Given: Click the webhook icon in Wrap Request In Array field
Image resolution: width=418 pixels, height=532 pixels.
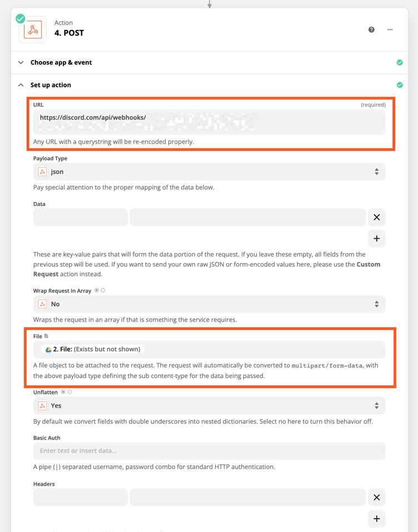Looking at the screenshot, I should click(x=42, y=304).
